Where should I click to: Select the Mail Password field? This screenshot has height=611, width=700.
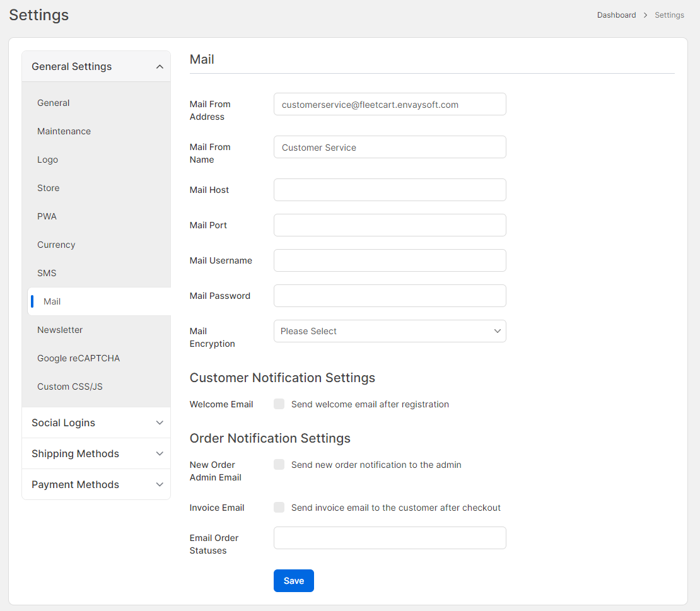390,296
